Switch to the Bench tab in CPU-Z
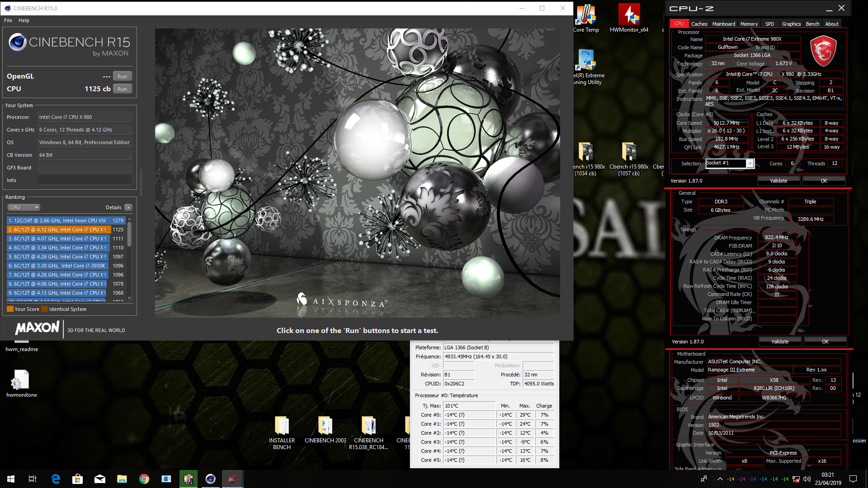 [812, 24]
